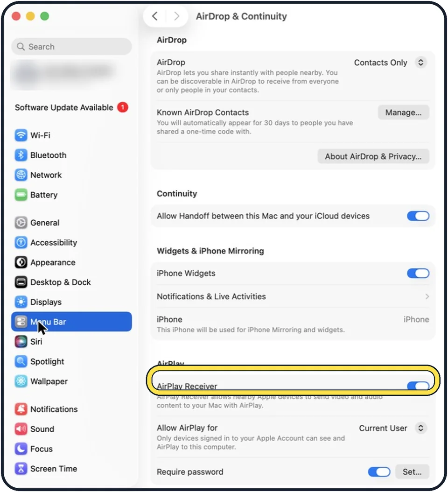Go back with the left arrow
This screenshot has height=492, width=448.
(x=154, y=16)
